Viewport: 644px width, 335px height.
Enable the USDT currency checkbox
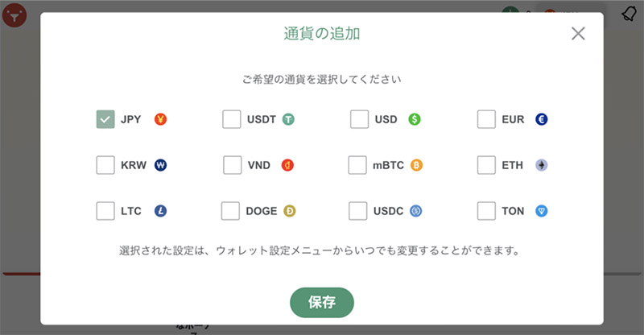pos(232,119)
